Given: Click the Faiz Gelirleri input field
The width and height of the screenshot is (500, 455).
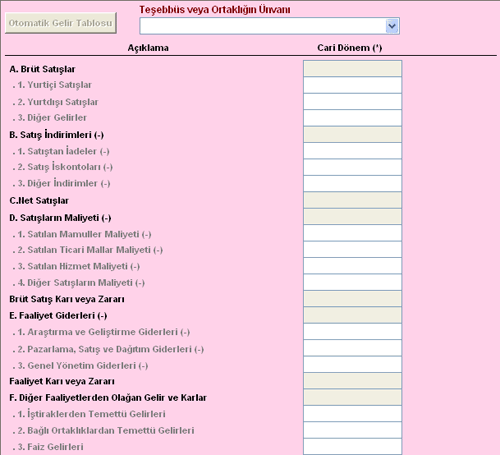Looking at the screenshot, I should pyautogui.click(x=353, y=446).
